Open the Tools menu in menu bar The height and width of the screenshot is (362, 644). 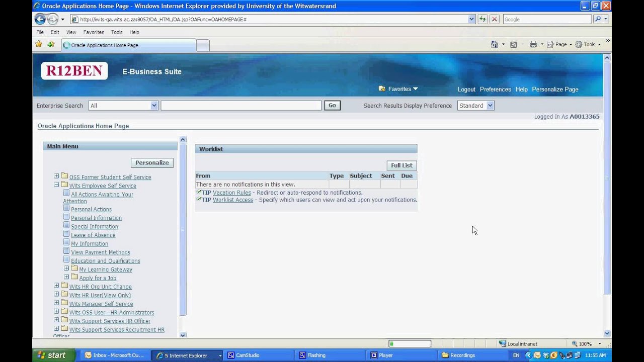(x=117, y=32)
